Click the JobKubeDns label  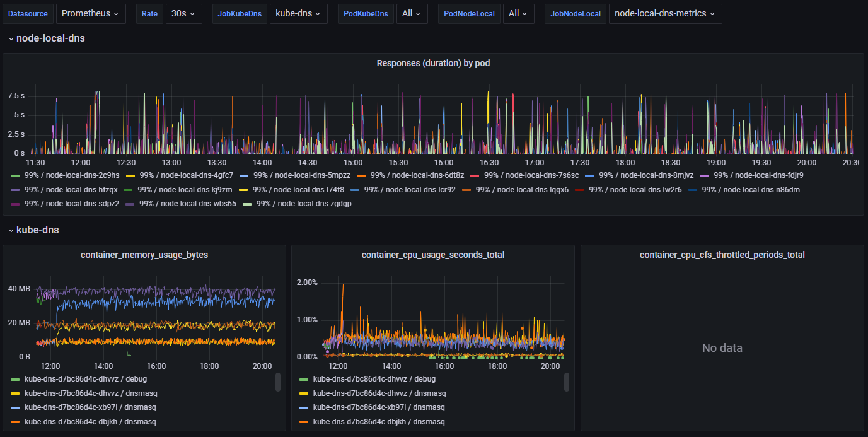pos(240,13)
